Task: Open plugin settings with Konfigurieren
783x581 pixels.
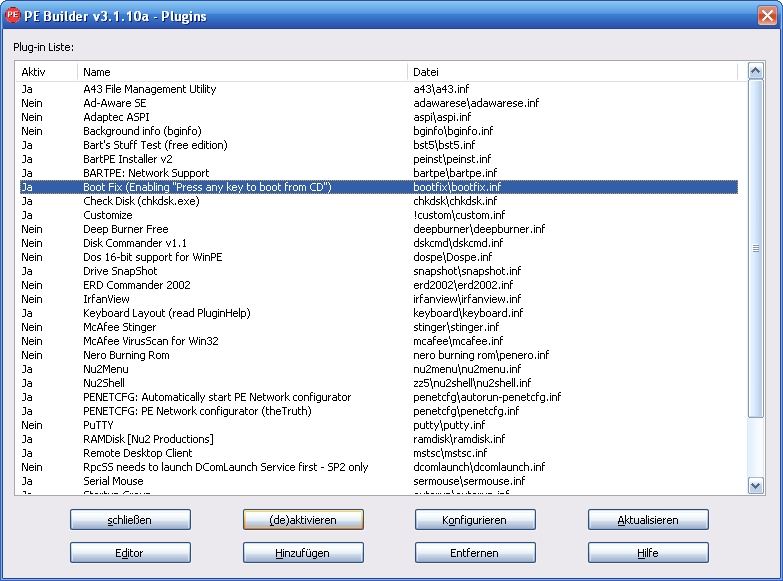Action: (x=475, y=520)
